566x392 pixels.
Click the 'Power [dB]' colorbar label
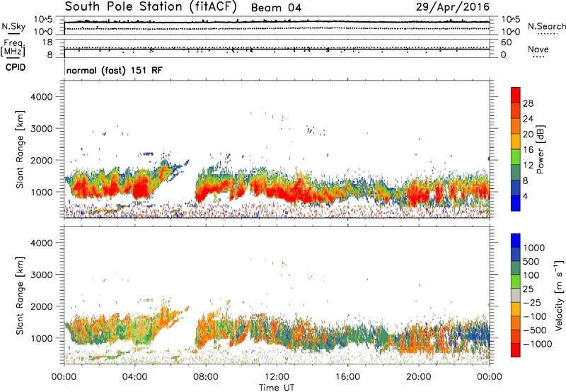[x=540, y=149]
